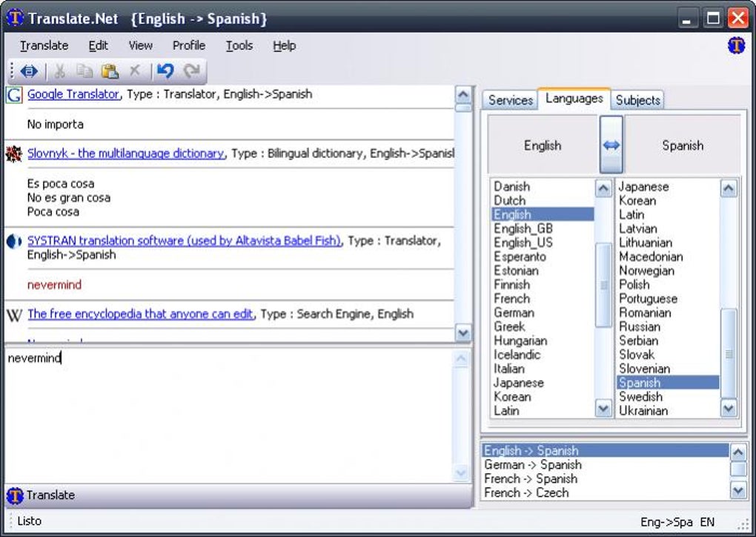Click the translate icon in the toolbar

point(29,72)
